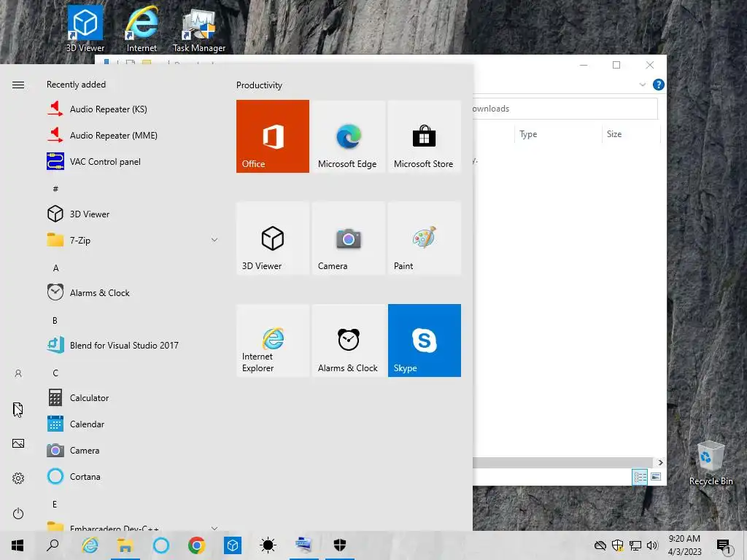
Task: Open Windows Security shield in taskbar
Action: pos(340,545)
